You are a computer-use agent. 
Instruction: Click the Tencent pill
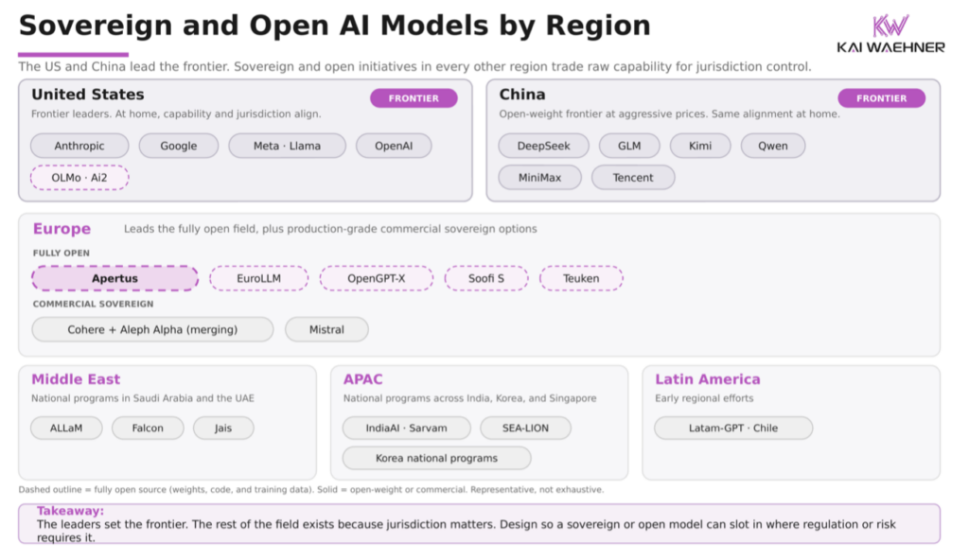click(633, 178)
